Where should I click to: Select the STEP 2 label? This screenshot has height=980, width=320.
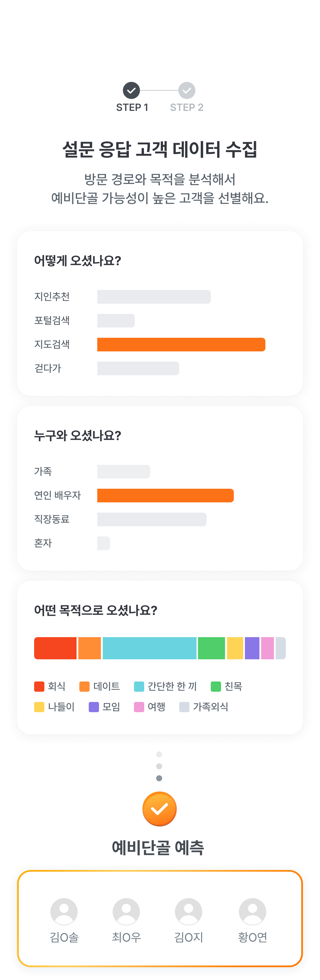pyautogui.click(x=187, y=108)
